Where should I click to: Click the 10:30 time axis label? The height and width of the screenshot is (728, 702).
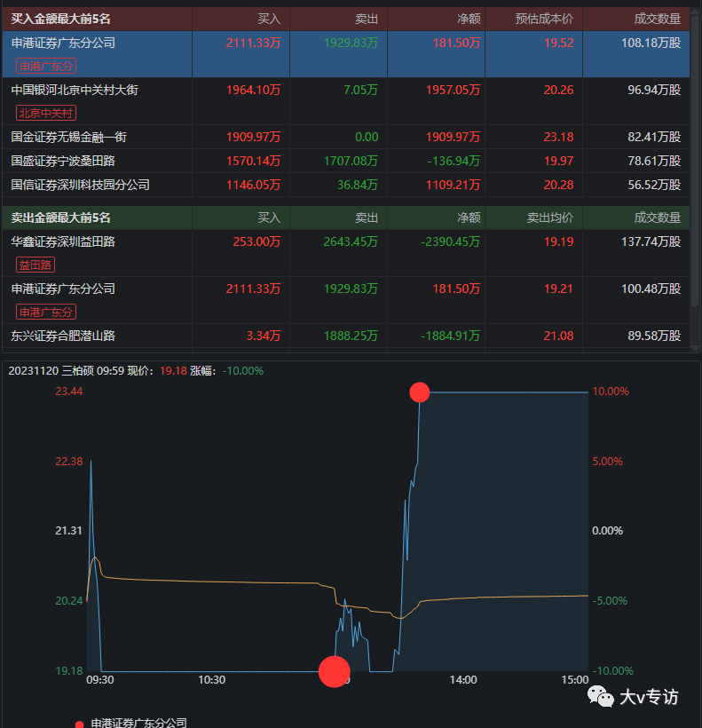click(x=211, y=680)
